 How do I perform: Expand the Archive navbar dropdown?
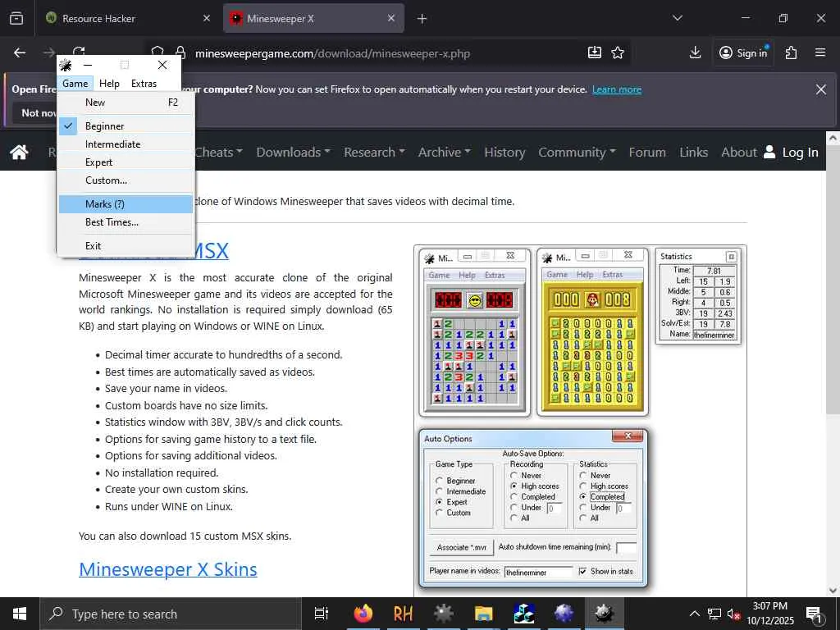tap(444, 152)
